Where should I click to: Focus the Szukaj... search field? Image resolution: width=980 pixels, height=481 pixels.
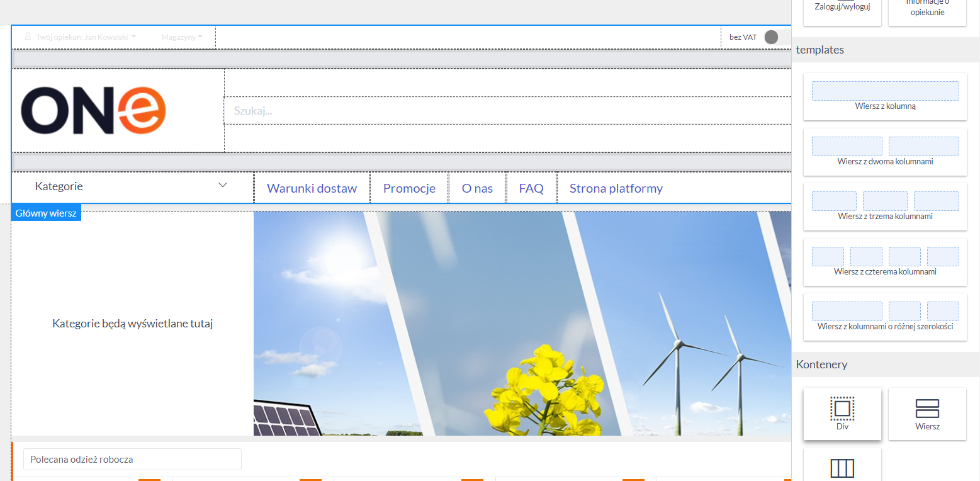click(x=507, y=111)
